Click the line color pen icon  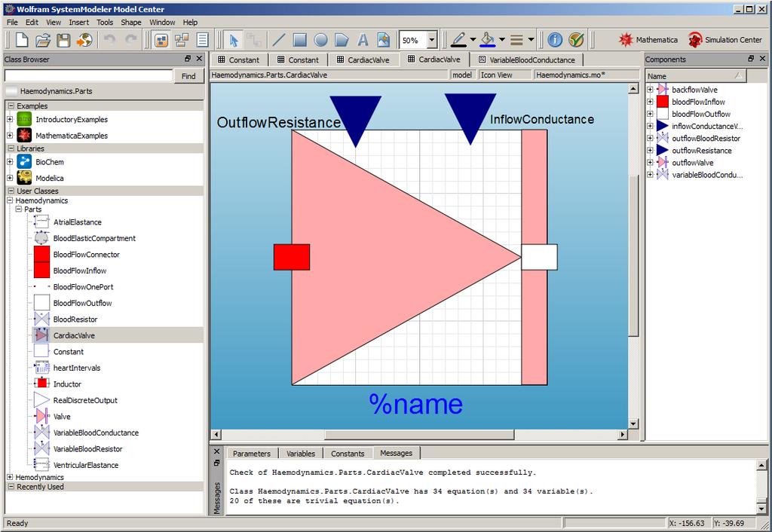[458, 40]
